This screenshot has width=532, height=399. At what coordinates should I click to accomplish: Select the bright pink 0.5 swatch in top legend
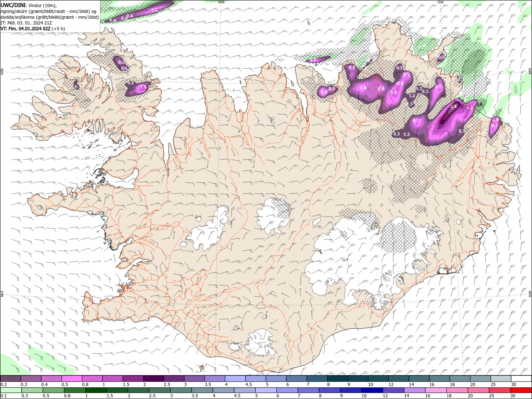(x=71, y=379)
